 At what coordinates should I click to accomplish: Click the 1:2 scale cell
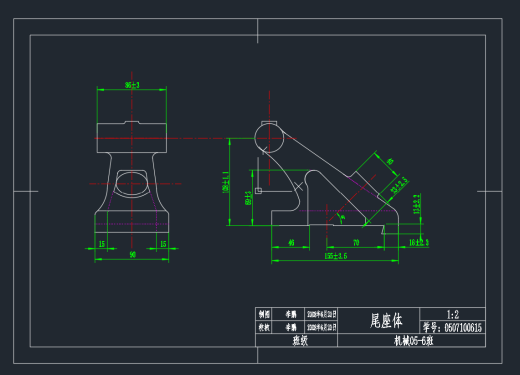click(x=452, y=314)
